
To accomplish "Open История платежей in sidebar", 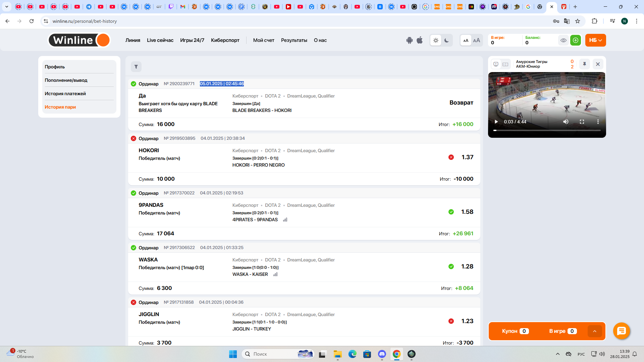I will coord(65,94).
